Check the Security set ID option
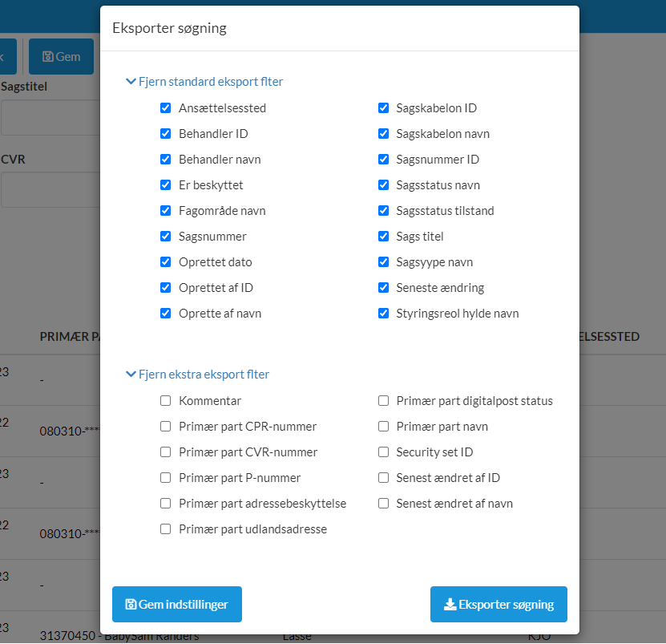Image resolution: width=666 pixels, height=644 pixels. click(383, 452)
